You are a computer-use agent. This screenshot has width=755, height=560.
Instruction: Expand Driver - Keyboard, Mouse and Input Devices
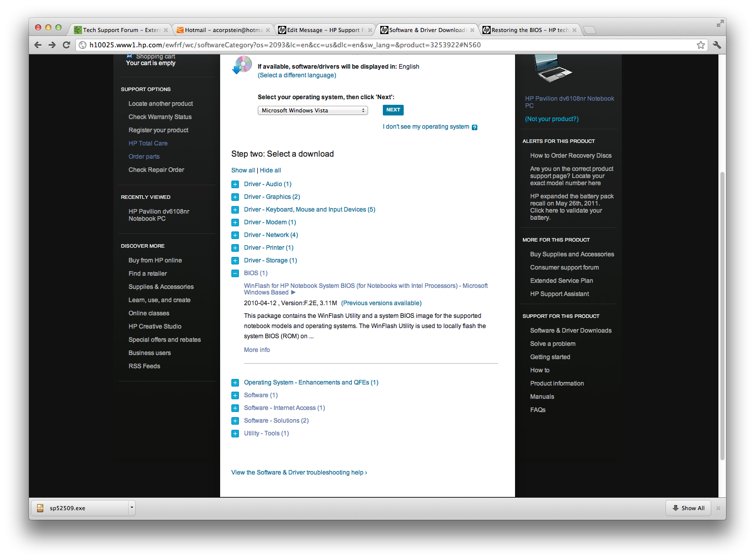235,210
